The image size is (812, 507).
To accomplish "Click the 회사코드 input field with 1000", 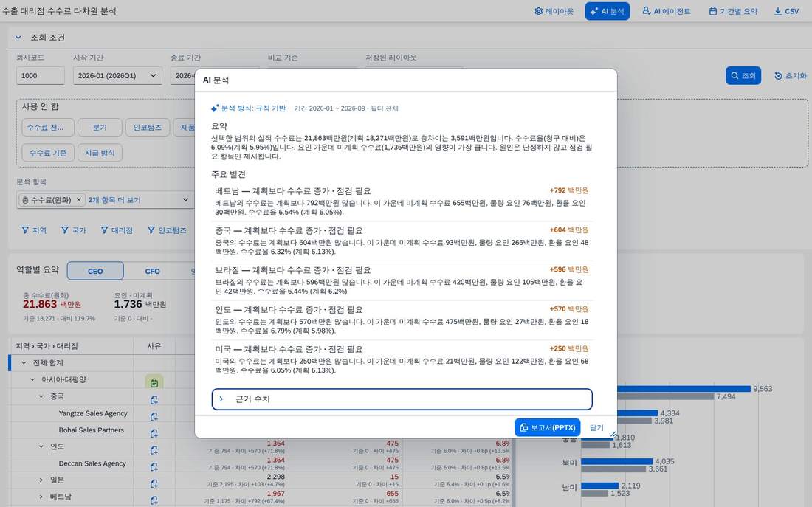I will [x=41, y=75].
